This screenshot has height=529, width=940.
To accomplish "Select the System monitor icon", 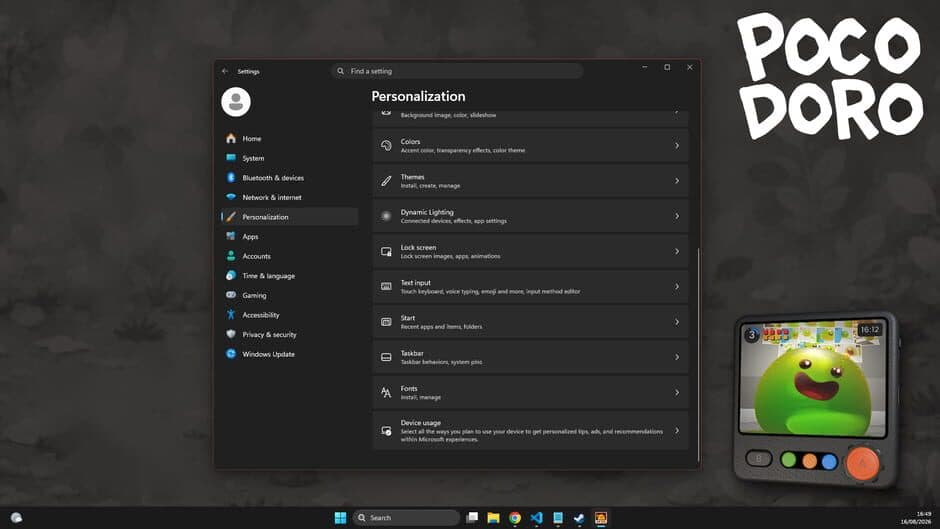I will [x=231, y=158].
